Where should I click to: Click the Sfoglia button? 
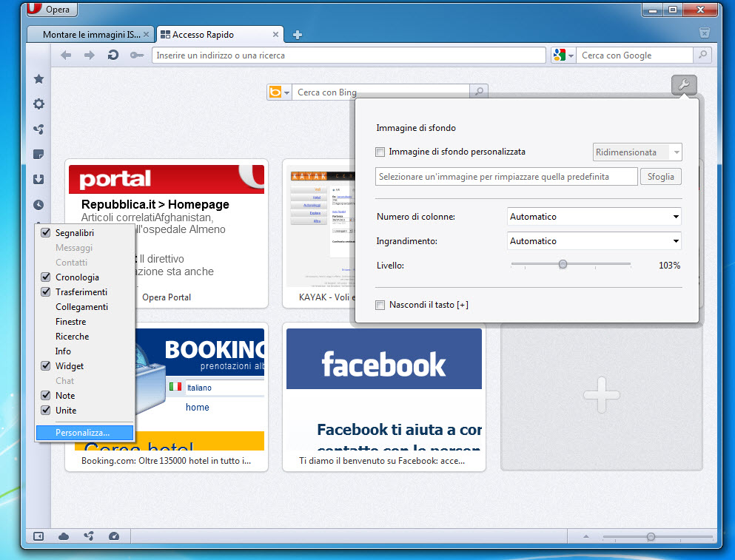[661, 177]
